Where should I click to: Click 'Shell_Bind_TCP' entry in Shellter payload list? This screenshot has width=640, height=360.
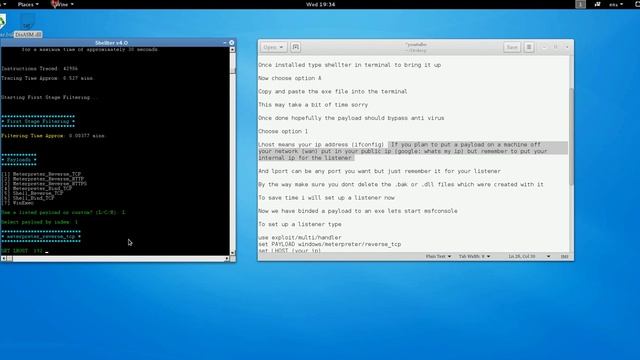(x=28, y=198)
